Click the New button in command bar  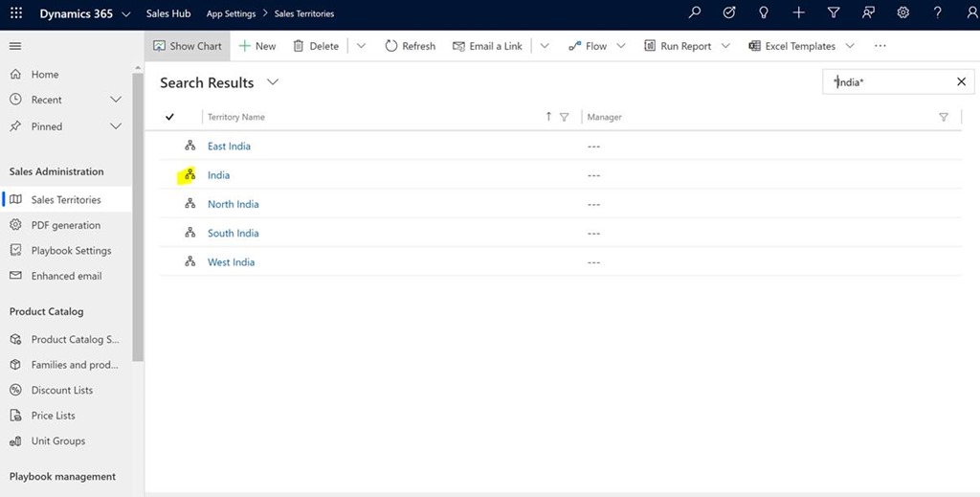[x=257, y=46]
